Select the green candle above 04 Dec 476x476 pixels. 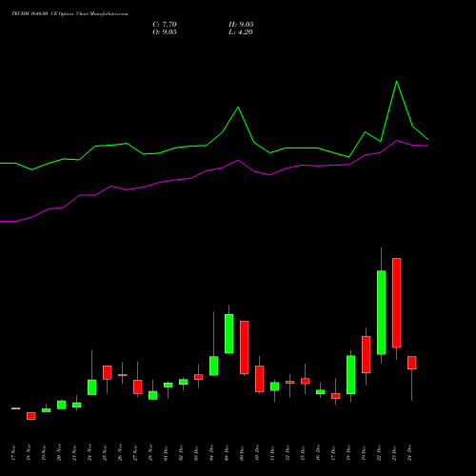click(214, 366)
